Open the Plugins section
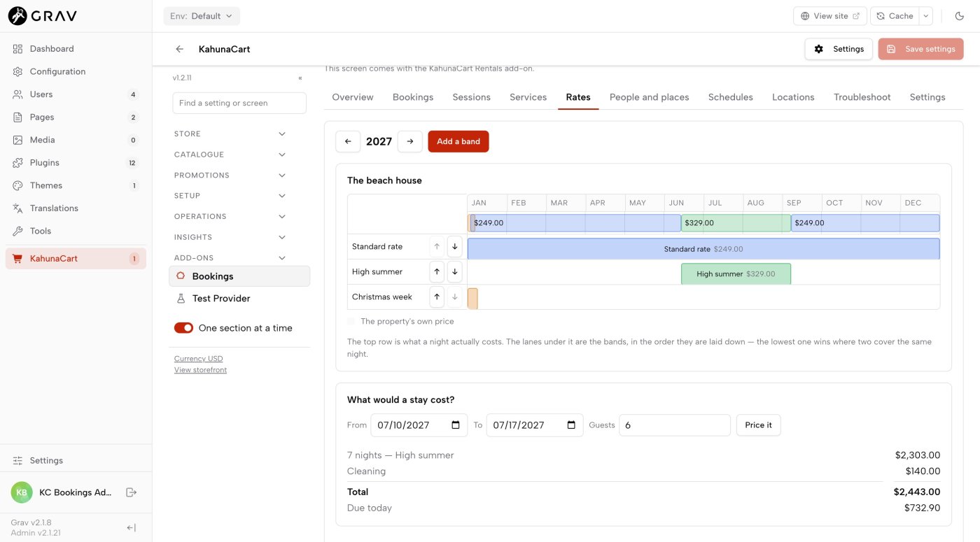Screen dimensions: 980x542 point(76,162)
